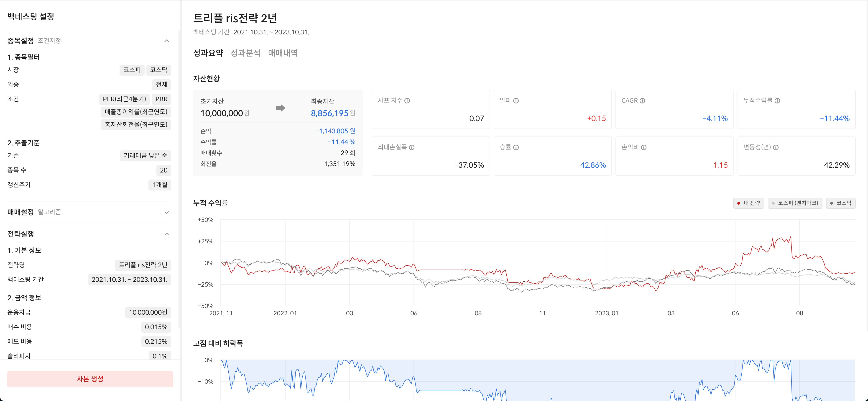
Task: Collapse the 종목설정 section
Action: [166, 41]
